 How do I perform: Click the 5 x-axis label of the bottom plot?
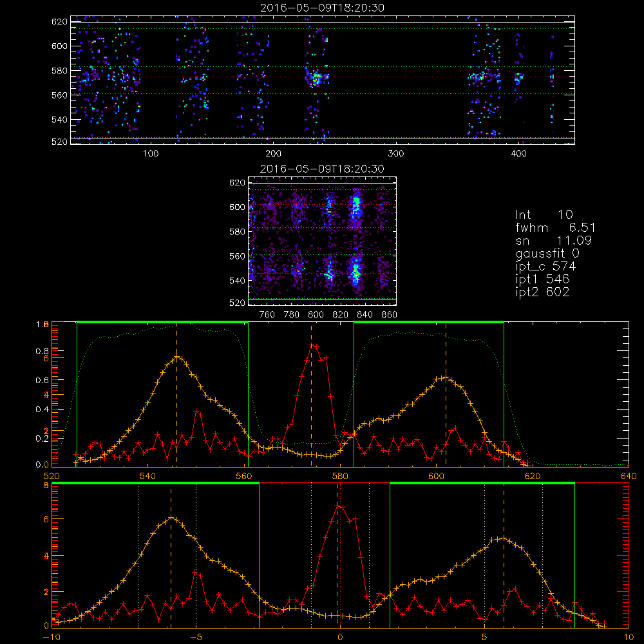(485, 638)
